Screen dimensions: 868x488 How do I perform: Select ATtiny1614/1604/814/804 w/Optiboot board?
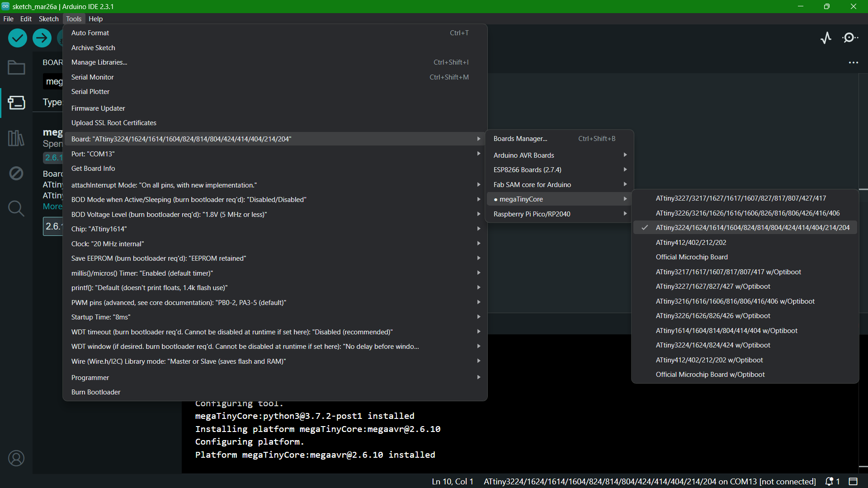tap(745, 331)
